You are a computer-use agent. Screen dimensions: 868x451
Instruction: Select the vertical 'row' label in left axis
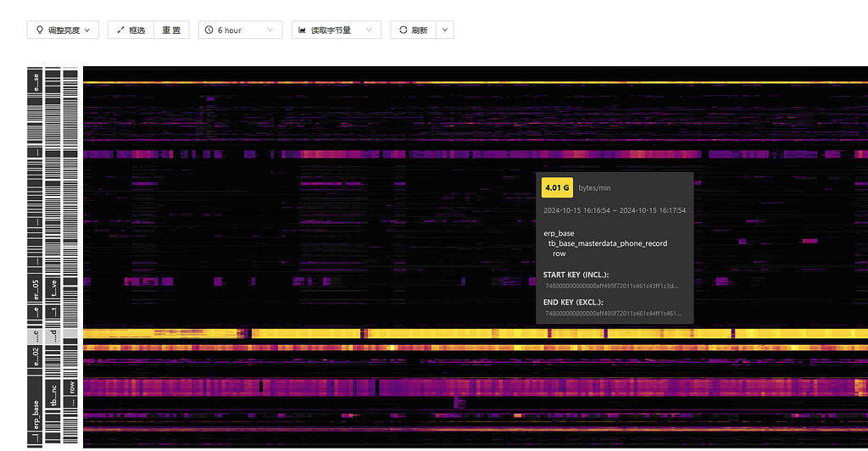coord(71,389)
